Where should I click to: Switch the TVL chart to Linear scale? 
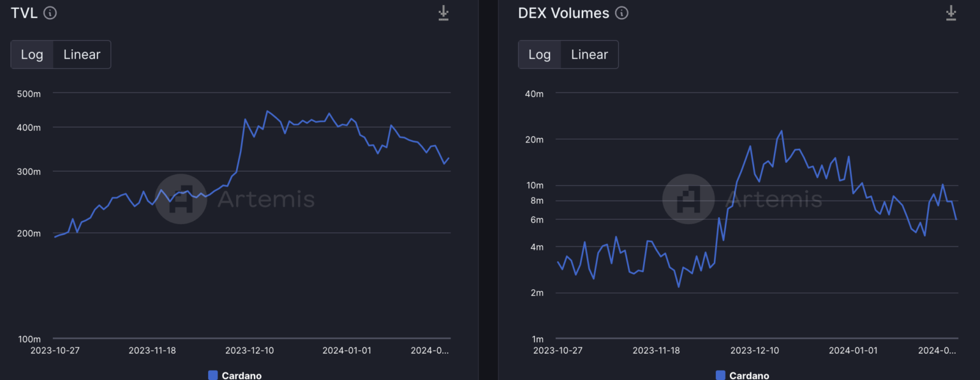pos(82,54)
